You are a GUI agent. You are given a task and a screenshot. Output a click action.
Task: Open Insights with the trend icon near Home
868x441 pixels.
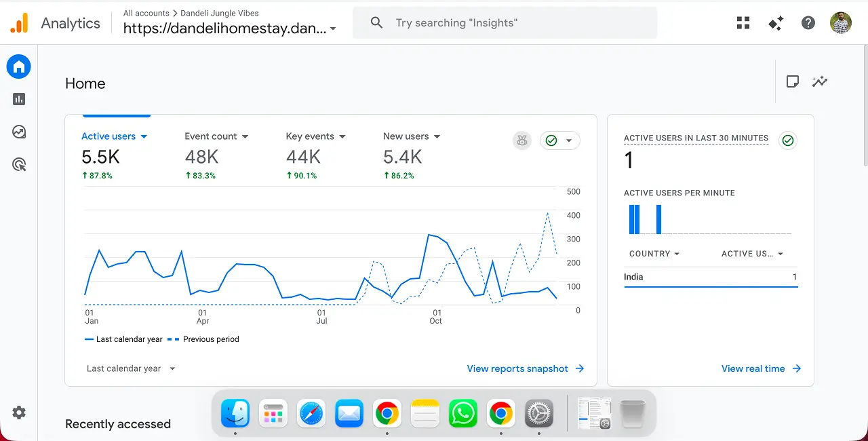click(x=820, y=81)
